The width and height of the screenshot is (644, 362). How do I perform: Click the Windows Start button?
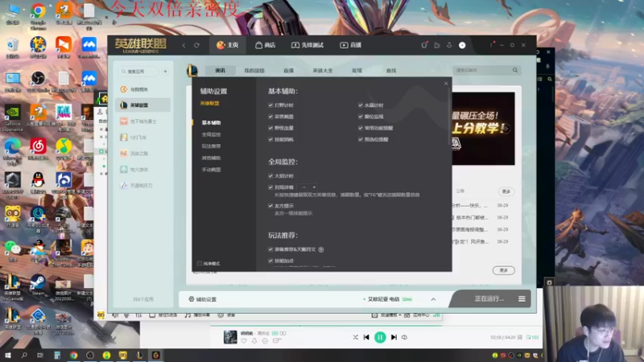8,355
